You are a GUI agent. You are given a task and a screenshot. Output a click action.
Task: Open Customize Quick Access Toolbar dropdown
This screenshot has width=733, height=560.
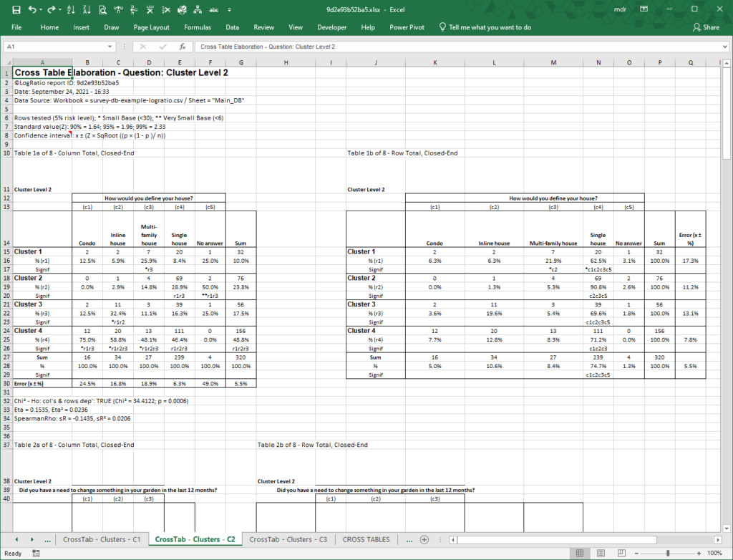coord(229,9)
